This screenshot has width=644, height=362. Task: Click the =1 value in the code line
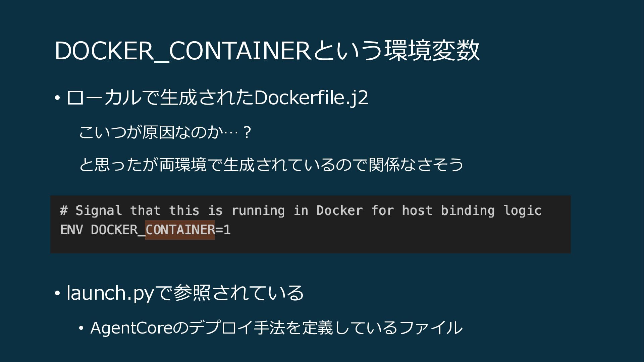(223, 230)
